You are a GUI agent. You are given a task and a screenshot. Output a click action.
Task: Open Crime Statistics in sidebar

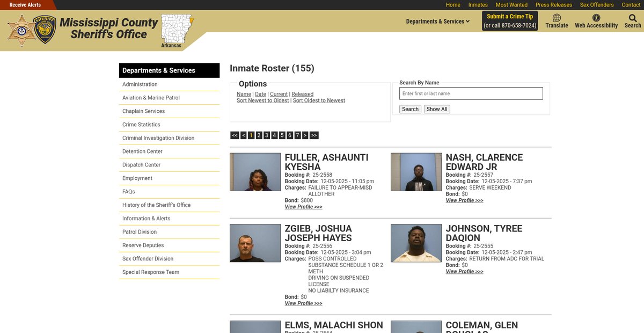click(x=169, y=125)
